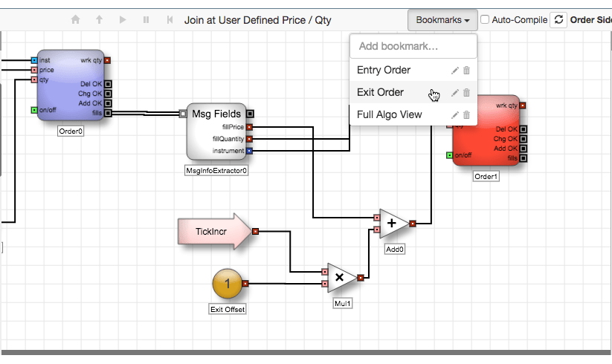Start the algo with the play icon
Image resolution: width=612 pixels, height=364 pixels.
point(123,19)
